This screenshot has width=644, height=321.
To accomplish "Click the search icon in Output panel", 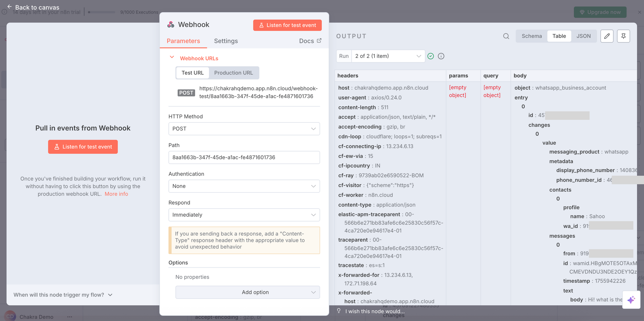I will [x=506, y=36].
